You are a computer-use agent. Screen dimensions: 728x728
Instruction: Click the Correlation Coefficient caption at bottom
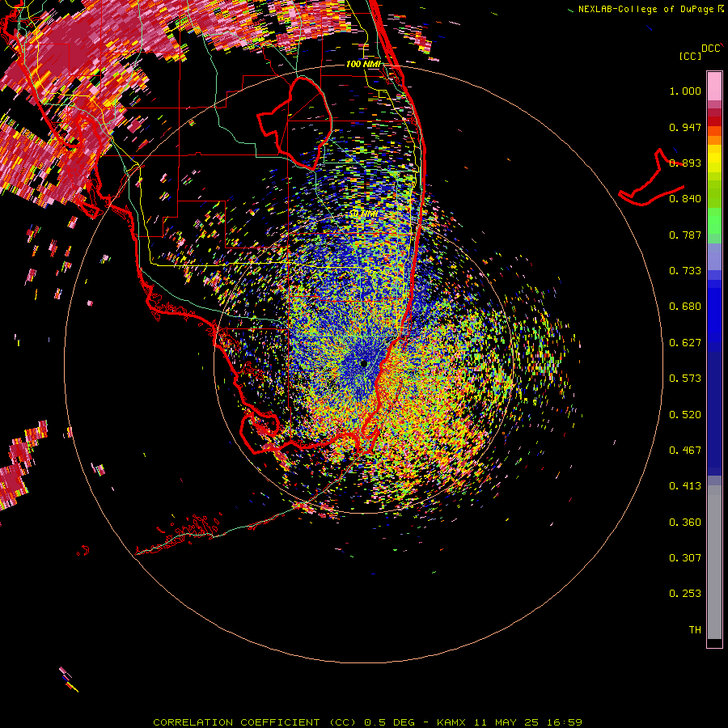pyautogui.click(x=368, y=722)
